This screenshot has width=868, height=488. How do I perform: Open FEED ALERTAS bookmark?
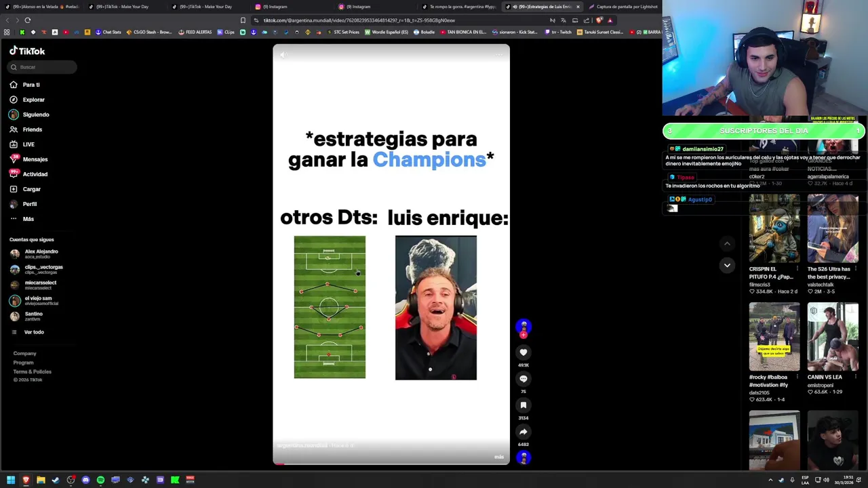(x=195, y=32)
